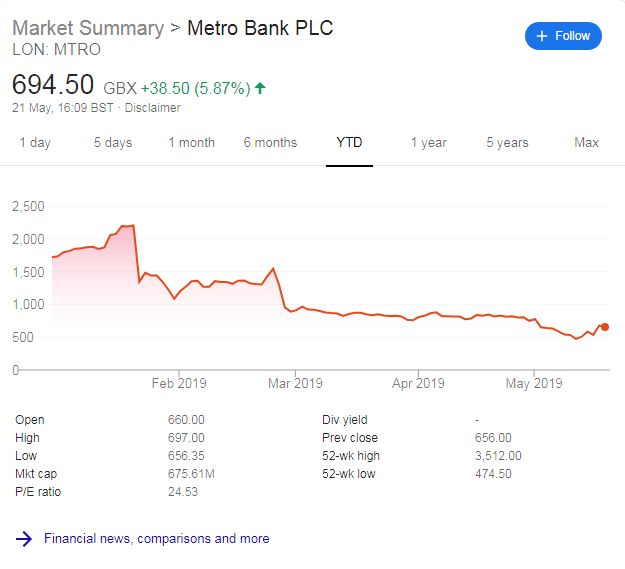Click the chart's January price peak
Viewport: 625px width, 569px height.
tap(133, 226)
